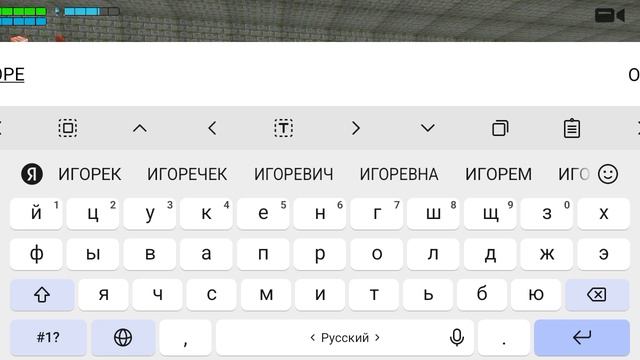
Task: Tap the р key
Action: click(x=320, y=254)
